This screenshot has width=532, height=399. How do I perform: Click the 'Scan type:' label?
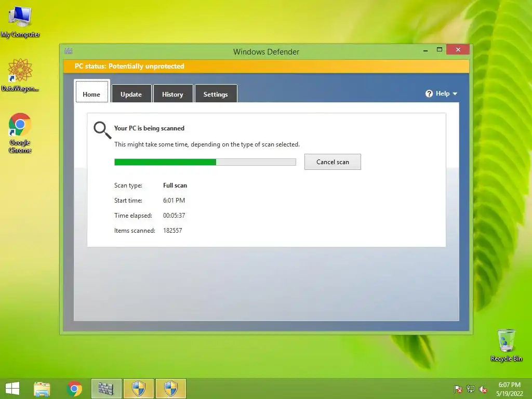[128, 185]
